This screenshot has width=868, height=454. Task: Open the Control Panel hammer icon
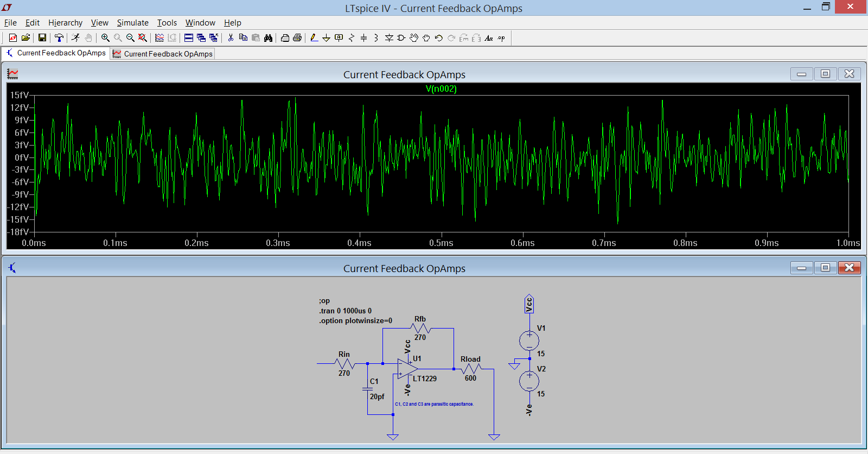(59, 38)
